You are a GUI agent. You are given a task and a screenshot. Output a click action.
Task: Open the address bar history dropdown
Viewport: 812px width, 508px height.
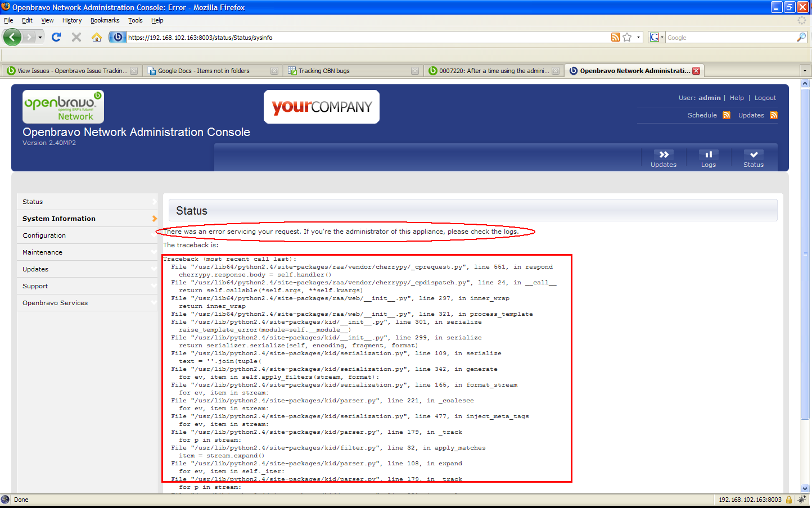pyautogui.click(x=638, y=37)
